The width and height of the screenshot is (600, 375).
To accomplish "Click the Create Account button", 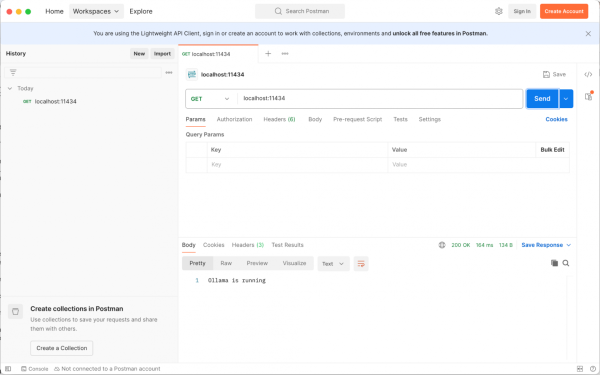I will click(564, 11).
